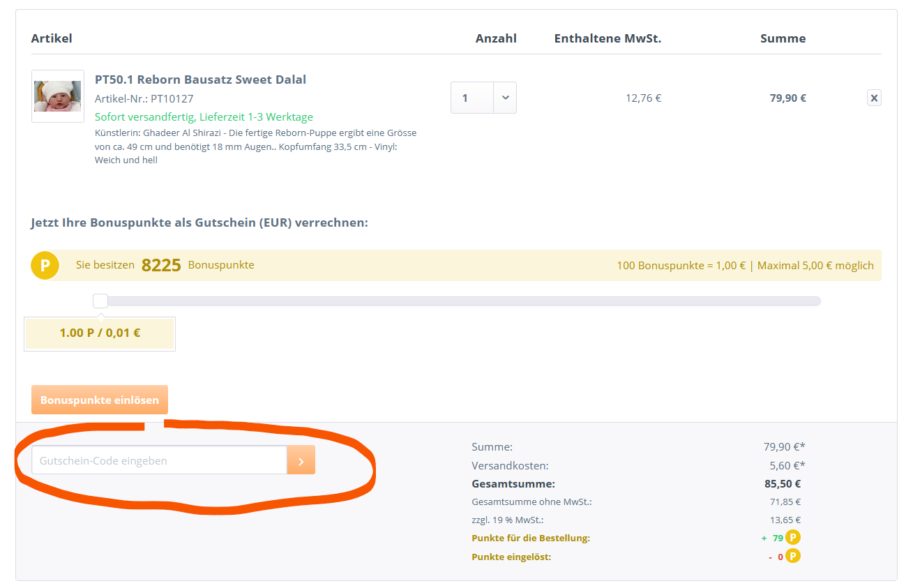906x588 pixels.
Task: Open the PT50.1 Reborn Bausatz Sweet Dalal link
Action: [200, 80]
